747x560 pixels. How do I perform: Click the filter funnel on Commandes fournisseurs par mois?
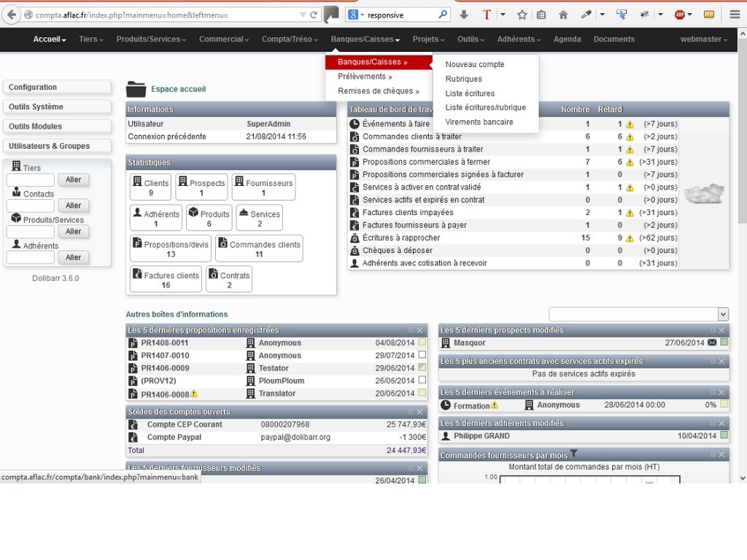click(x=573, y=454)
